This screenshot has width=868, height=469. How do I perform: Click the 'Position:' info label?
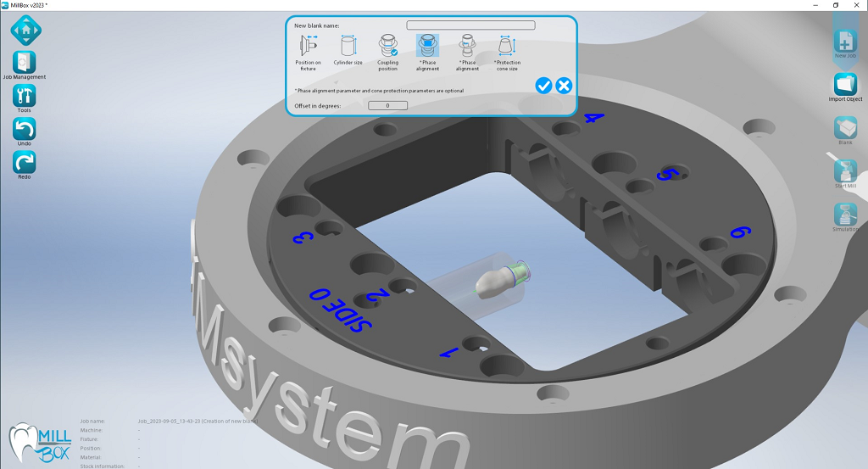click(x=91, y=448)
